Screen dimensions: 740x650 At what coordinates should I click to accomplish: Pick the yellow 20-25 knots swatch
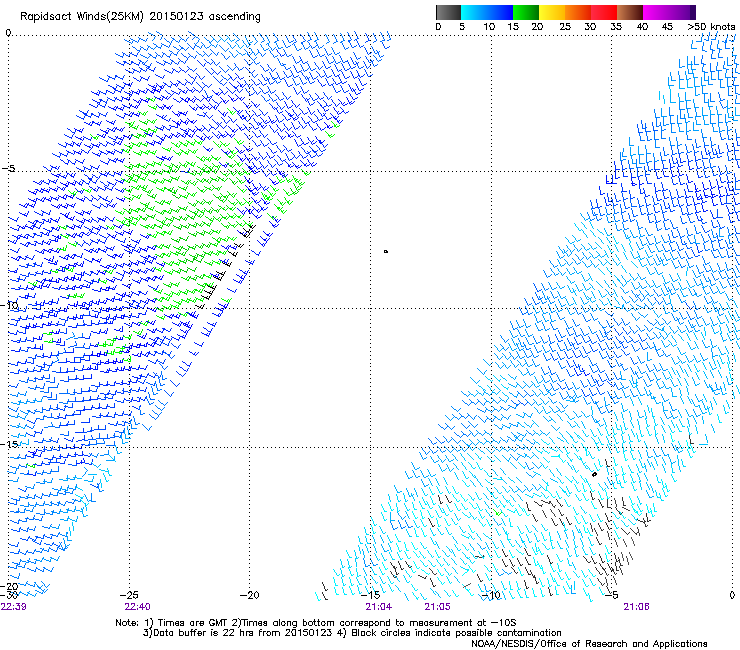tap(552, 12)
